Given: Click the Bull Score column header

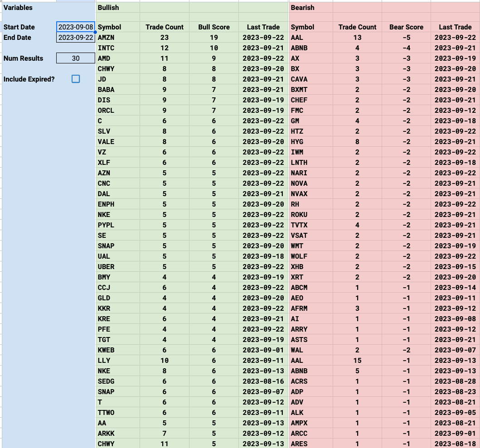Looking at the screenshot, I should tap(213, 27).
